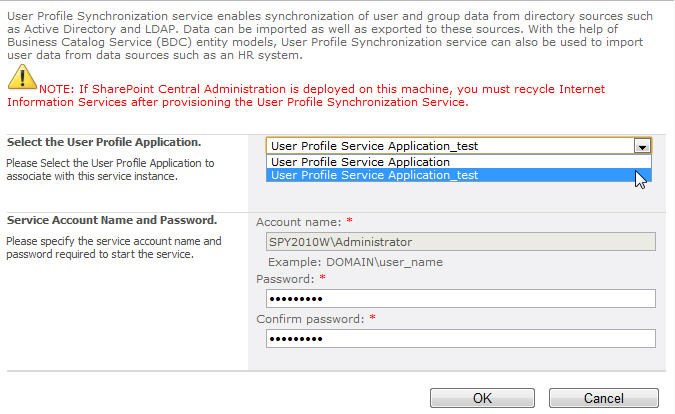Click the User Profile Synchronization description paragraph

tap(330, 36)
